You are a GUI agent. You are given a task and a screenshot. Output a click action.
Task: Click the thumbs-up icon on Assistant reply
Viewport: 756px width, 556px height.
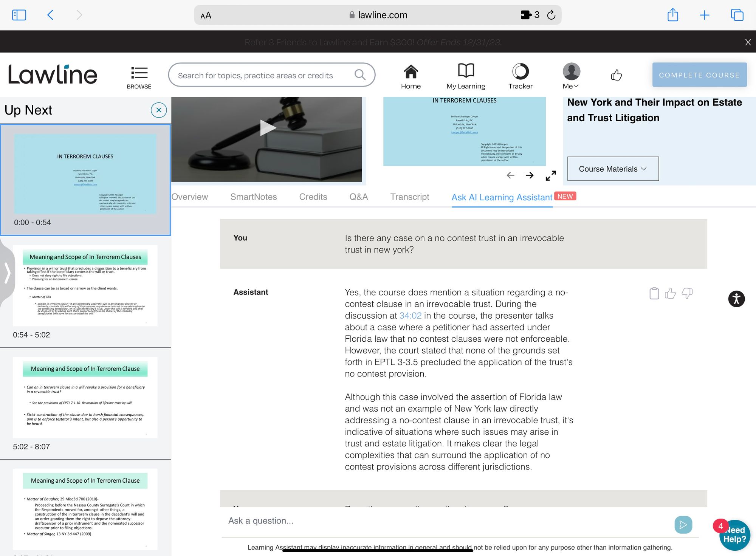tap(670, 293)
